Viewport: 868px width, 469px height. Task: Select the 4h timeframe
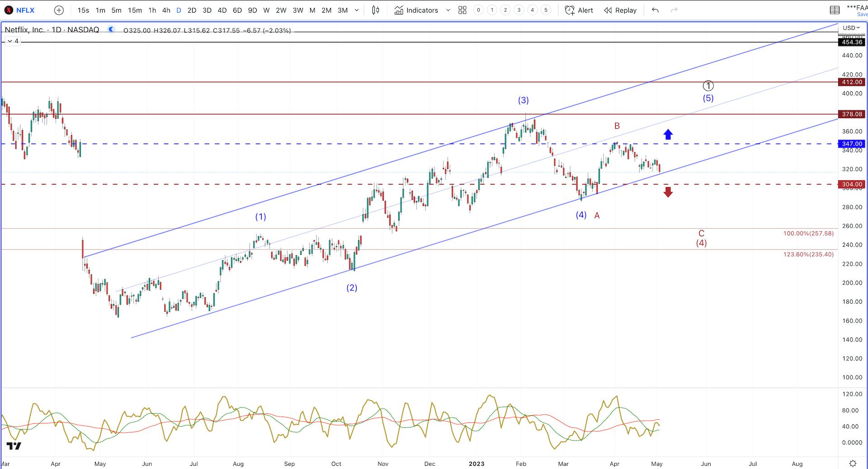pyautogui.click(x=166, y=10)
